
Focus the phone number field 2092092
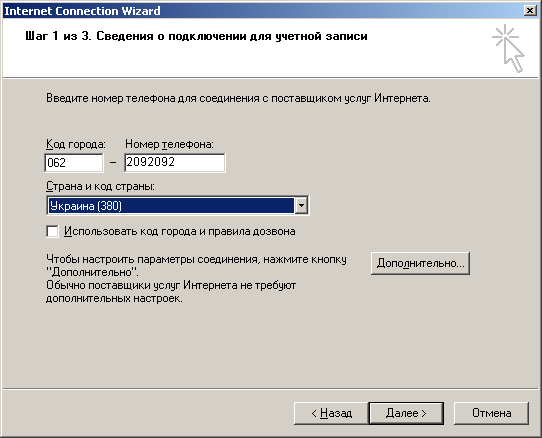175,163
